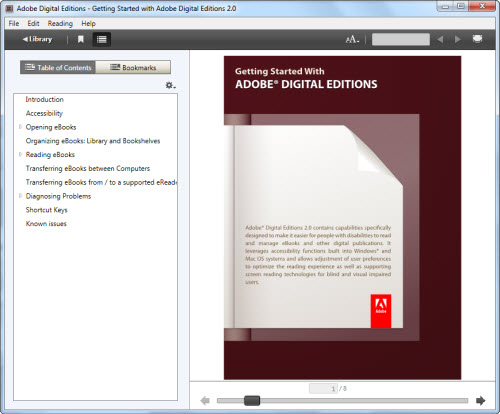
Task: Expand the Opening eBooks section
Action: [20, 127]
